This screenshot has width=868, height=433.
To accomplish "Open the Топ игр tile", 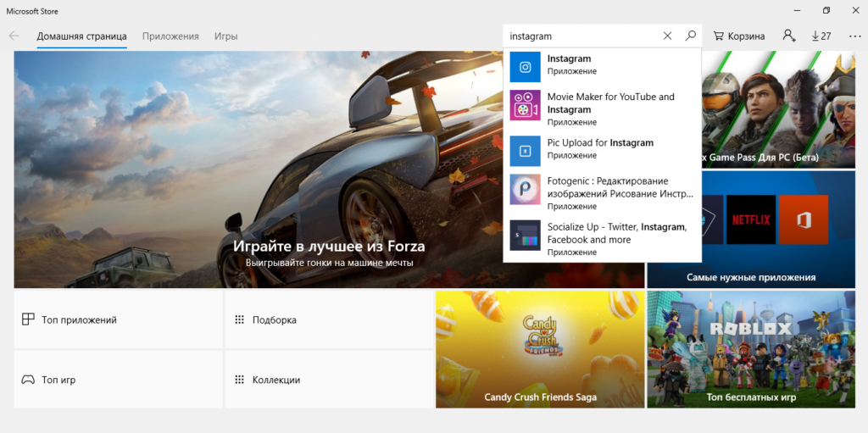I will [118, 380].
